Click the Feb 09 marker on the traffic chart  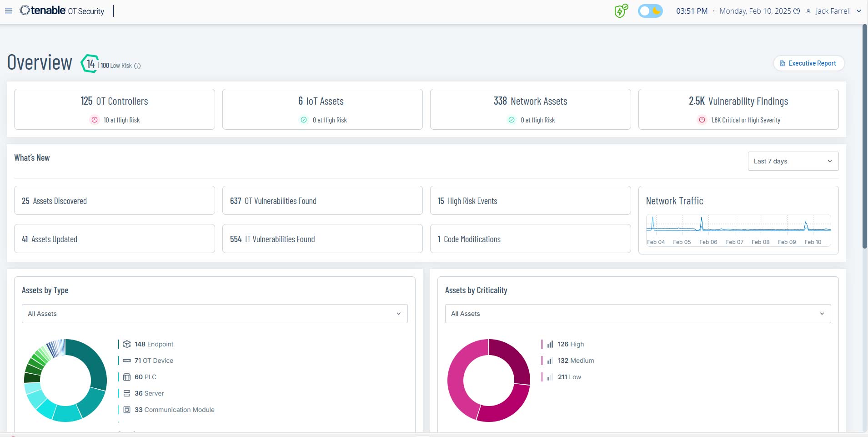[x=787, y=242]
